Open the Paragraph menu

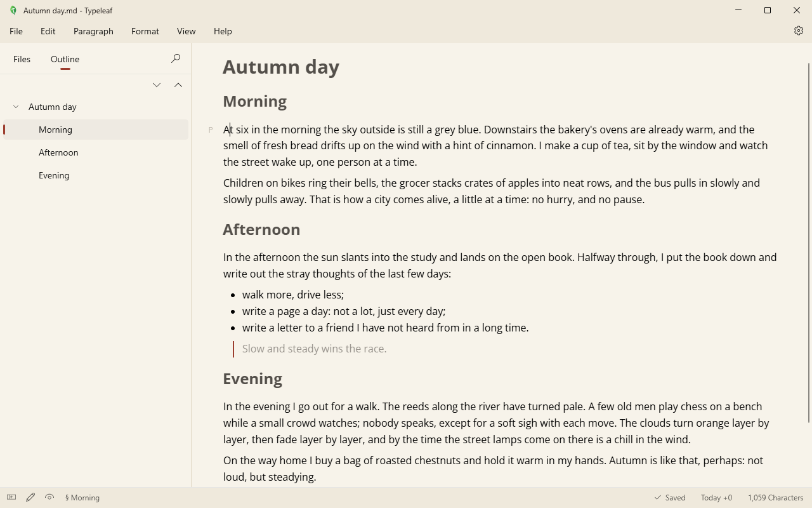93,31
